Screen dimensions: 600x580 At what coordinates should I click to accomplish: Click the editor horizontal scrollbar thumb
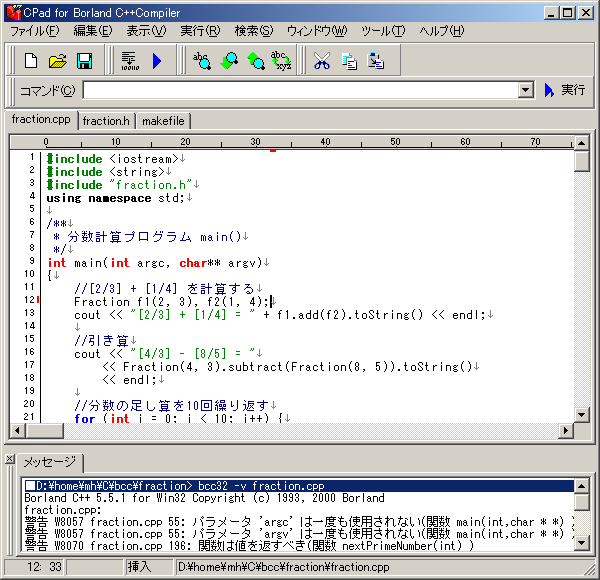(44, 431)
